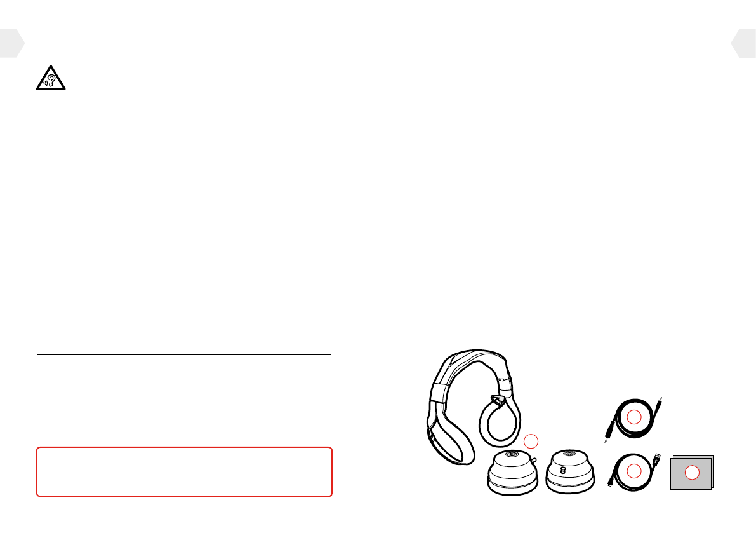Image resolution: width=756 pixels, height=533 pixels.
Task: Click the hearing damage warning triangle icon
Action: pos(51,78)
